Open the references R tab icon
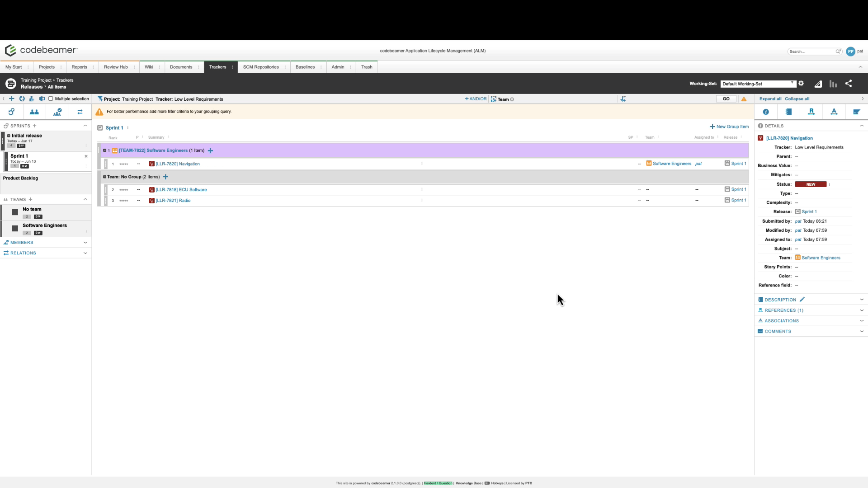The image size is (868, 488). pos(811,112)
